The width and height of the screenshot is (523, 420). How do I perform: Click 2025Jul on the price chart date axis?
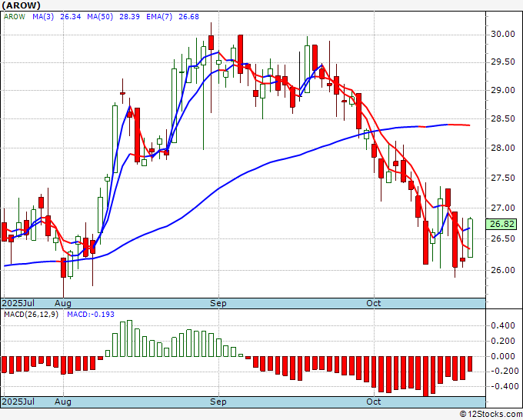(x=18, y=303)
